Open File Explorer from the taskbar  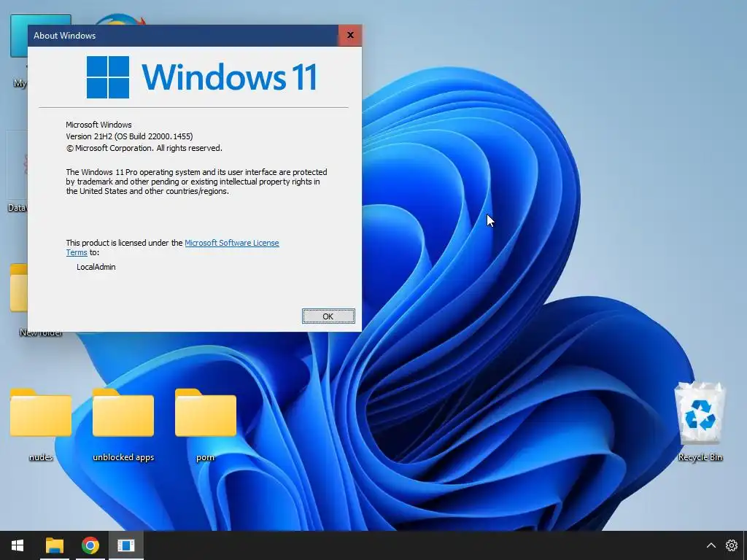(54, 545)
